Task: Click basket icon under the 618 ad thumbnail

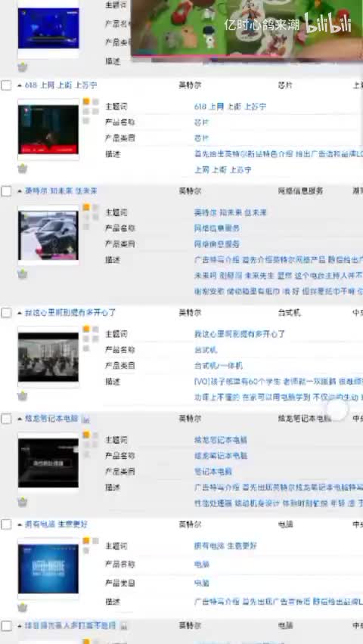Action: 23,169
